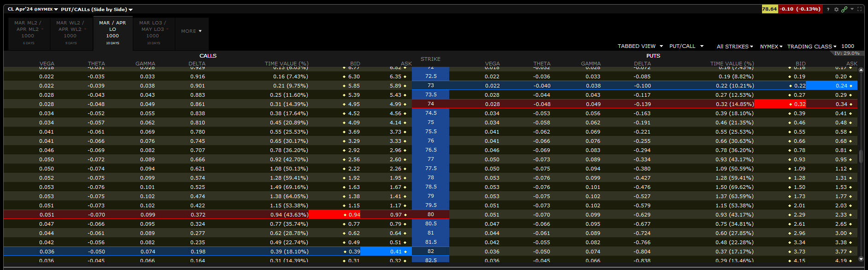Click the CALLS section heading
Viewport: 868px width, 270px height.
208,56
